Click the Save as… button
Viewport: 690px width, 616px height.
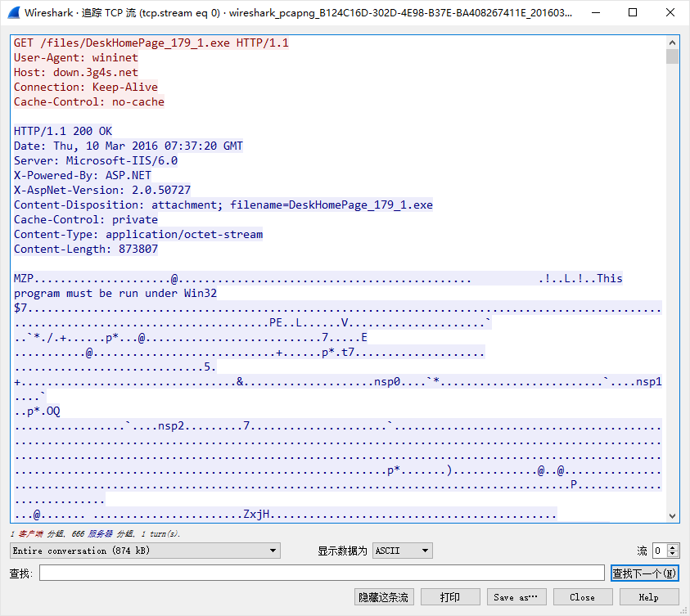click(x=516, y=597)
